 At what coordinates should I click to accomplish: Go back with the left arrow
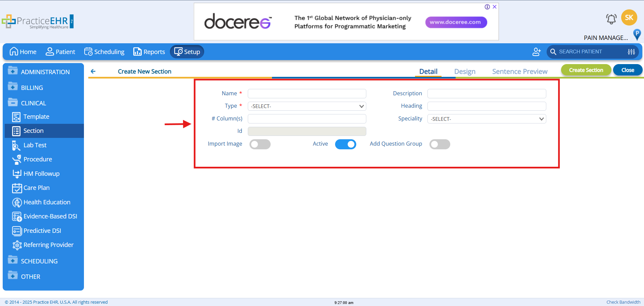[x=93, y=71]
